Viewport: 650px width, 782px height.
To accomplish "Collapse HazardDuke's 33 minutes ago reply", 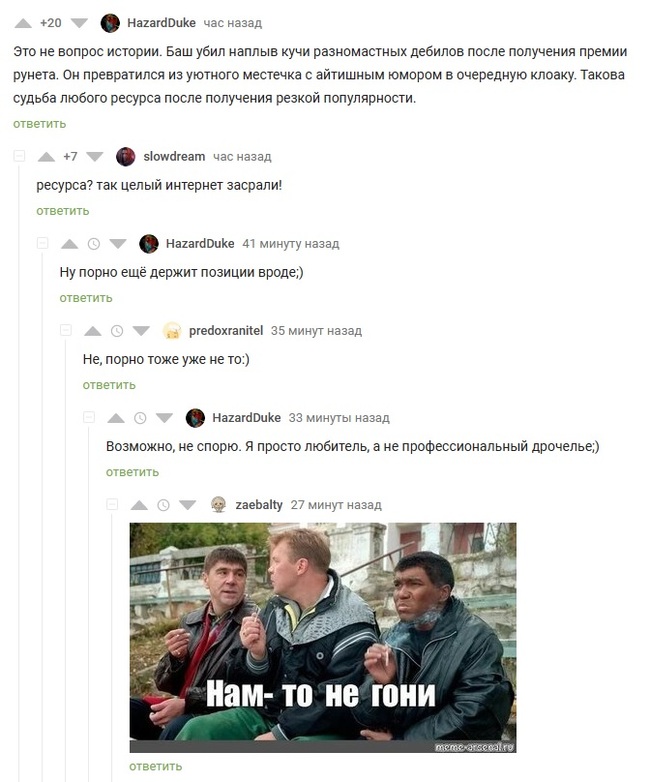I will pos(89,417).
